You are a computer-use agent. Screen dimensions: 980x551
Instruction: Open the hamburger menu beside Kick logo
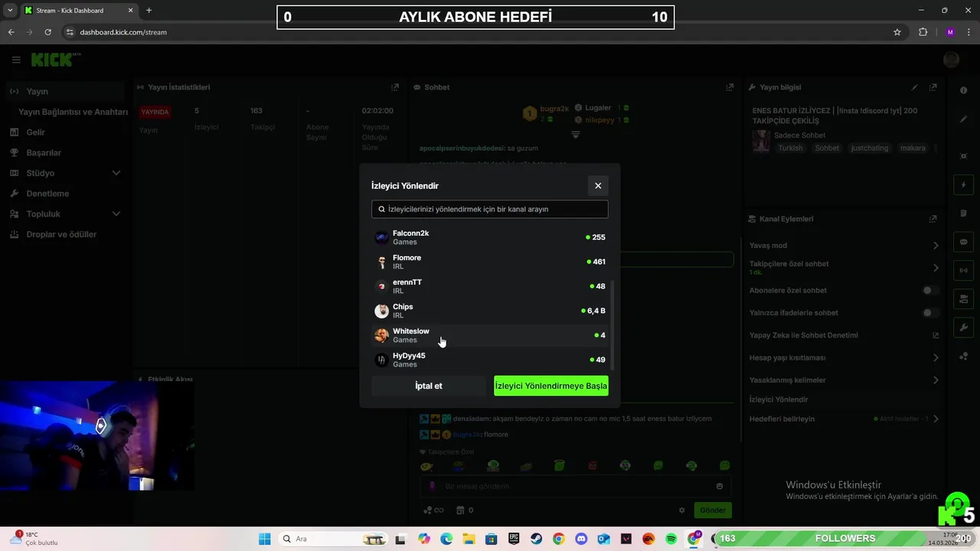click(16, 60)
